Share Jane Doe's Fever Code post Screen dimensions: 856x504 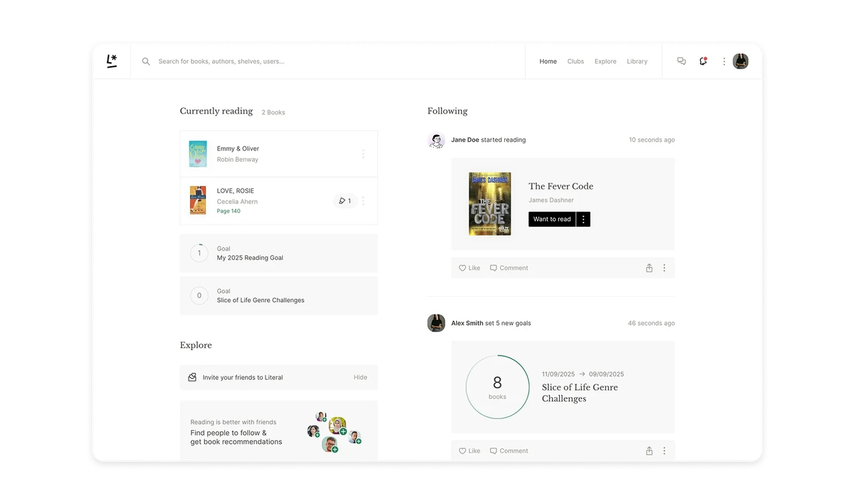tap(649, 267)
